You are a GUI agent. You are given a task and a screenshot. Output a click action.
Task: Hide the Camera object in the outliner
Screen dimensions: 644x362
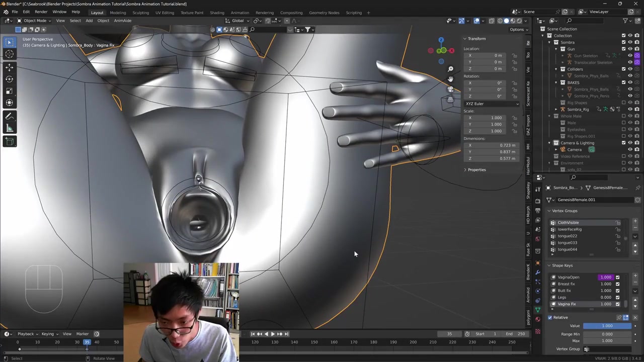click(x=630, y=149)
